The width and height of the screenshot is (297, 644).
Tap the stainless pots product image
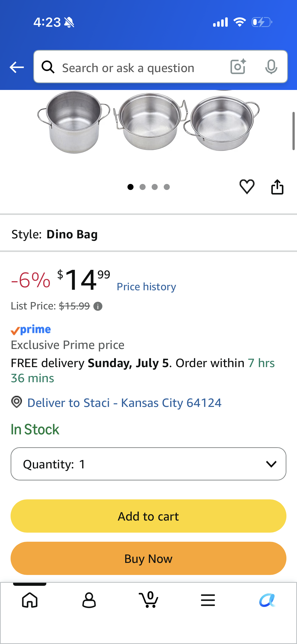coord(148,122)
